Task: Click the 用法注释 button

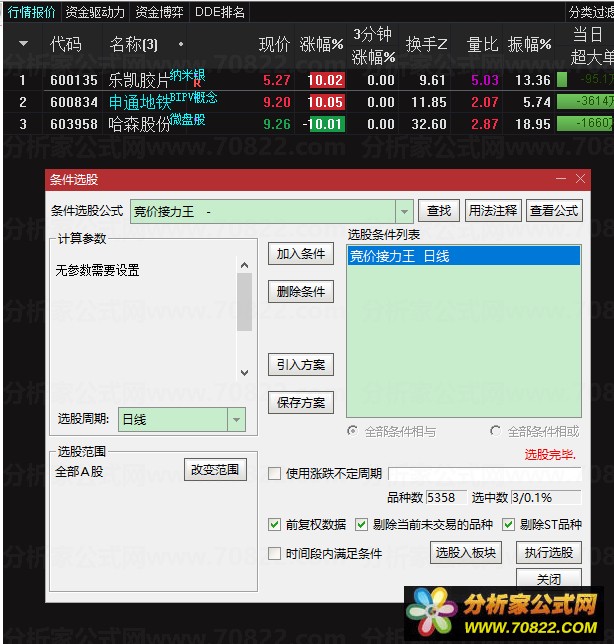Action: click(x=493, y=211)
